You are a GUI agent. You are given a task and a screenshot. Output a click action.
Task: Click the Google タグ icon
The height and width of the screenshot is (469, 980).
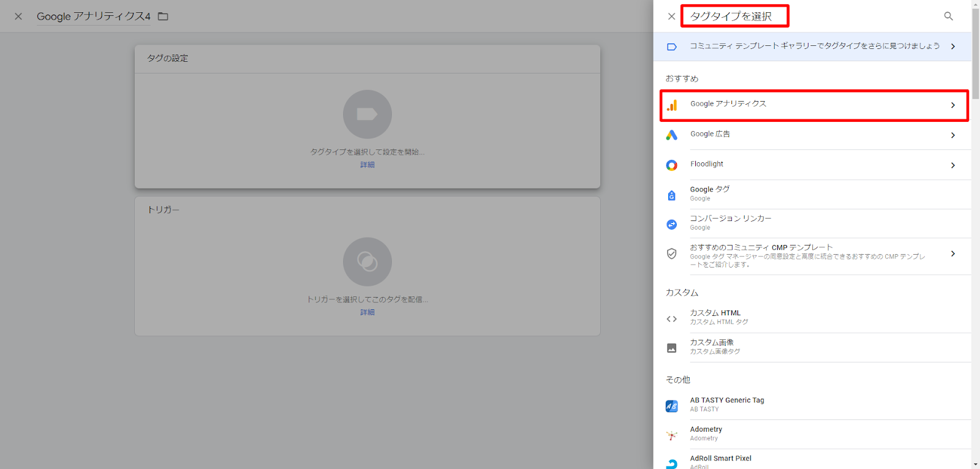[x=672, y=195]
